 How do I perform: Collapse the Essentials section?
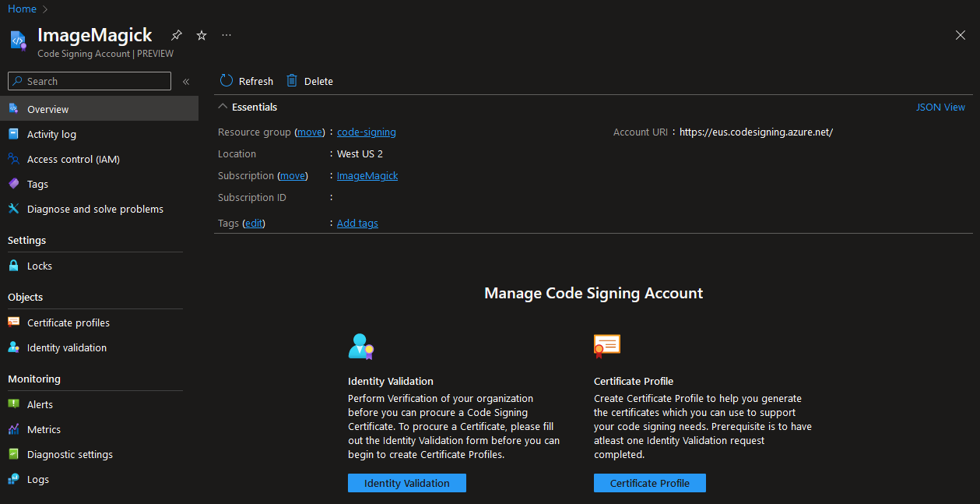[223, 106]
